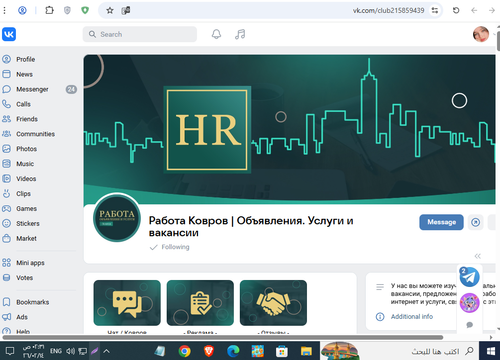Image resolution: width=500 pixels, height=360 pixels.
Task: Click the horizontal scrollbar at bottom
Action: tap(223, 337)
